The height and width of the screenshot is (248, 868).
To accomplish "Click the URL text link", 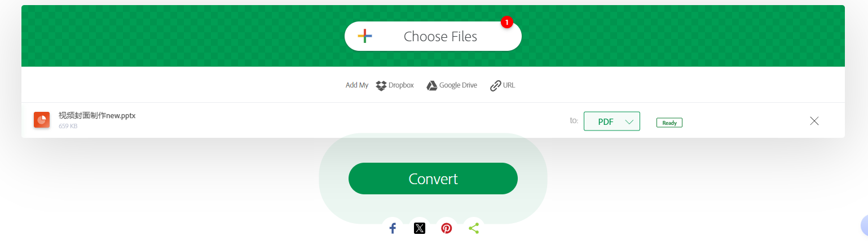I will pyautogui.click(x=509, y=85).
